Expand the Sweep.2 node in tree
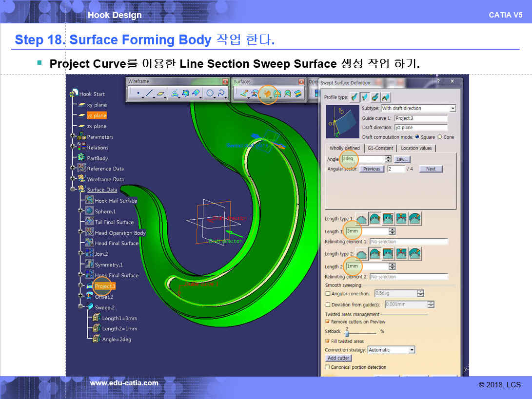This screenshot has height=399, width=532. point(80,307)
